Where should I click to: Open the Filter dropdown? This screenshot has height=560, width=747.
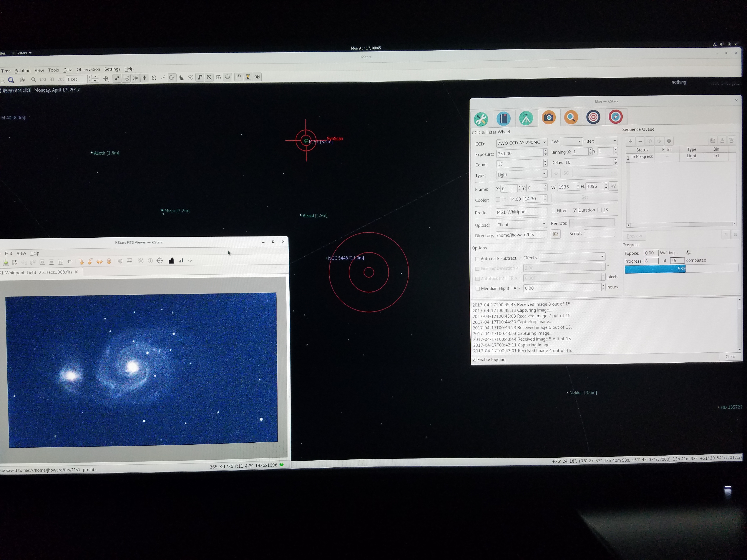coord(606,141)
